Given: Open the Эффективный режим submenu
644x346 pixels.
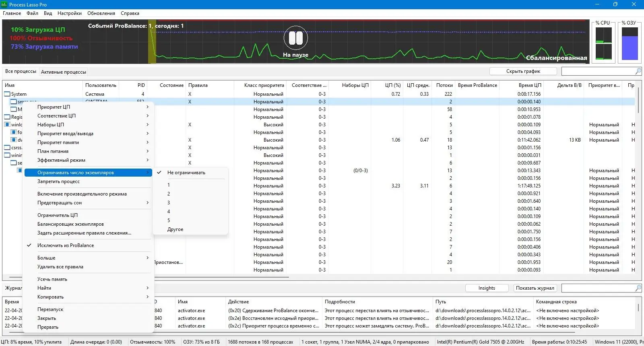Looking at the screenshot, I should point(88,160).
